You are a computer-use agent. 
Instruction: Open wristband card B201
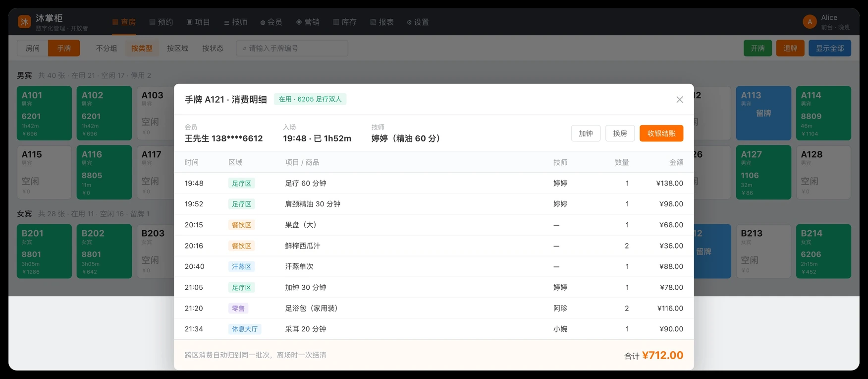[44, 251]
